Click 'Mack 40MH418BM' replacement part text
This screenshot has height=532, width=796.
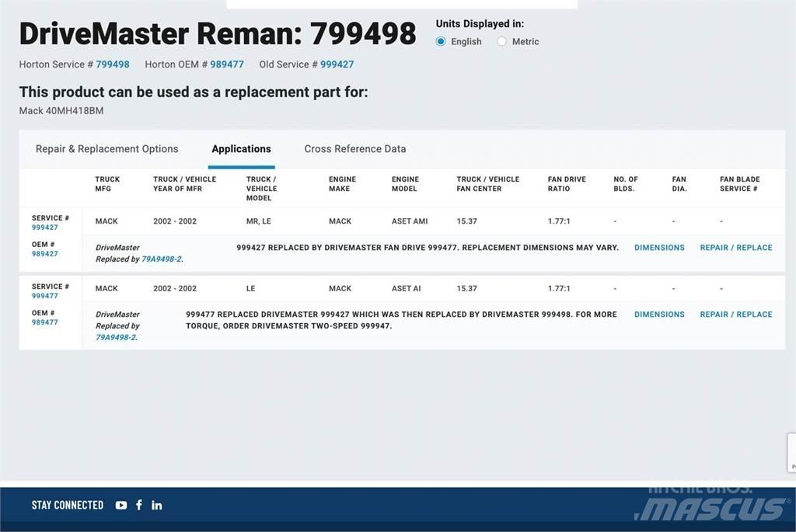61,111
